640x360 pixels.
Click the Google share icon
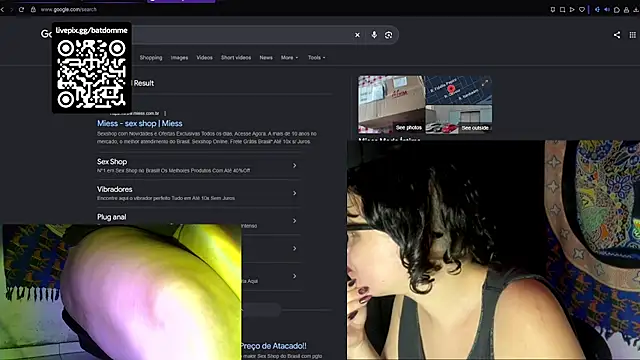617,35
